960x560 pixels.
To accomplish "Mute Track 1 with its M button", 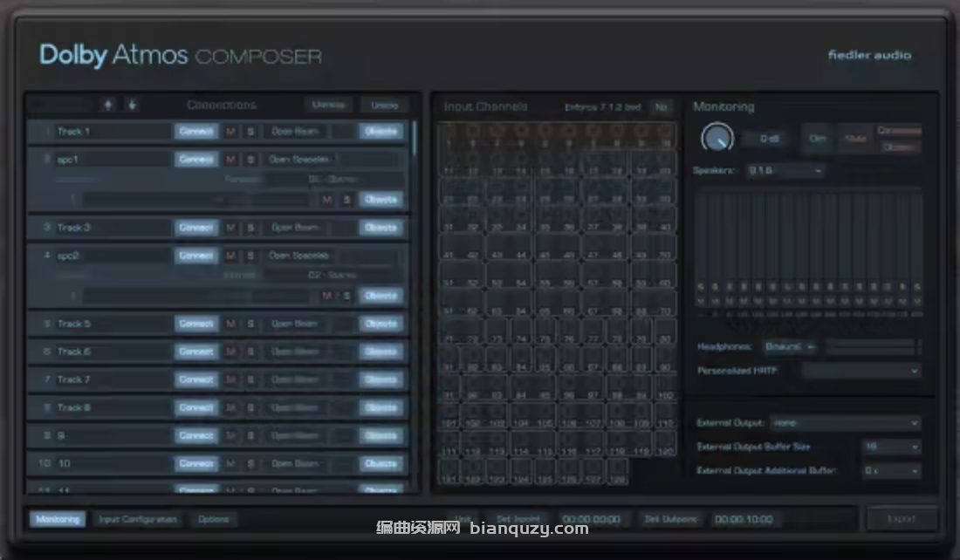I will point(230,132).
